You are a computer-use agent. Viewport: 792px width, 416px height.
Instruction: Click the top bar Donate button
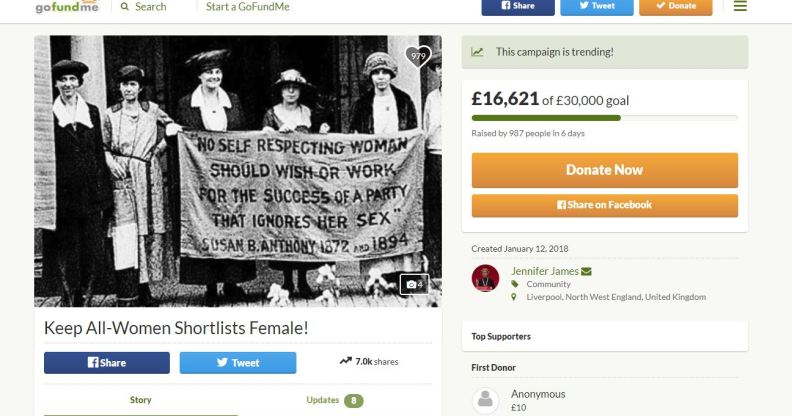pos(675,6)
